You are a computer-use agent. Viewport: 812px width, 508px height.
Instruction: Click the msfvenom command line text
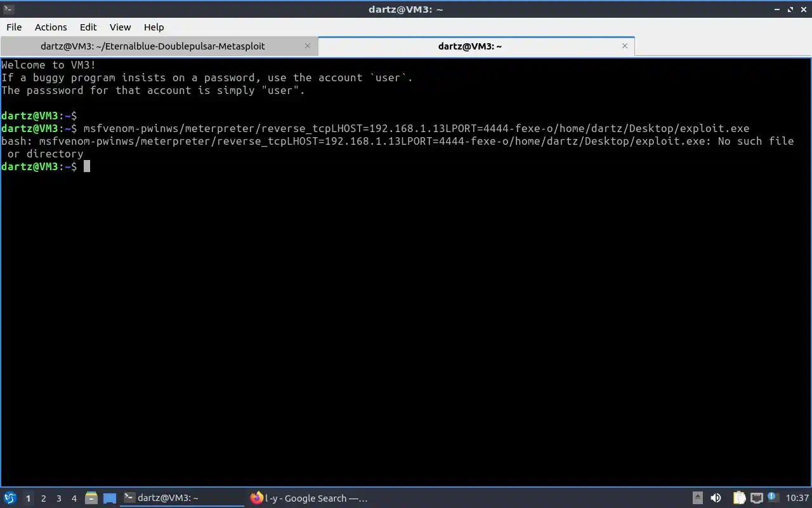(416, 128)
